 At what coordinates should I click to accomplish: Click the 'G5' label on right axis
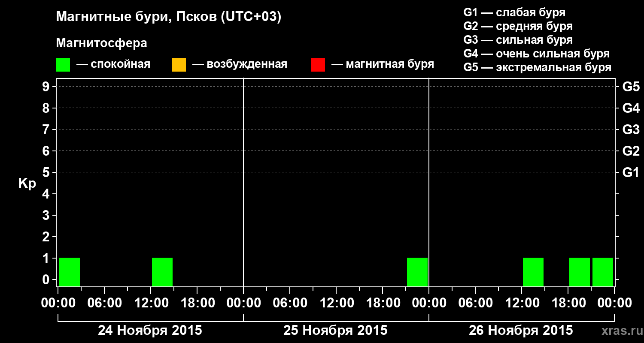coord(631,87)
